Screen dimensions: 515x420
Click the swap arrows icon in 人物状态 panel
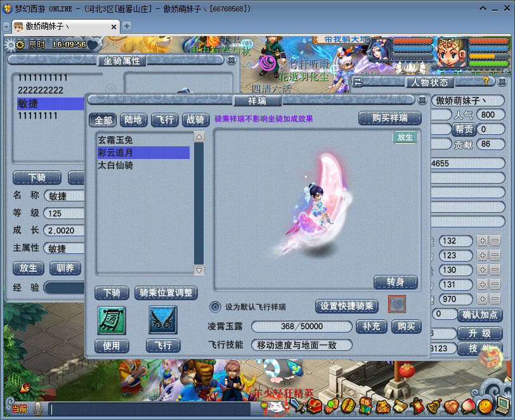point(358,82)
